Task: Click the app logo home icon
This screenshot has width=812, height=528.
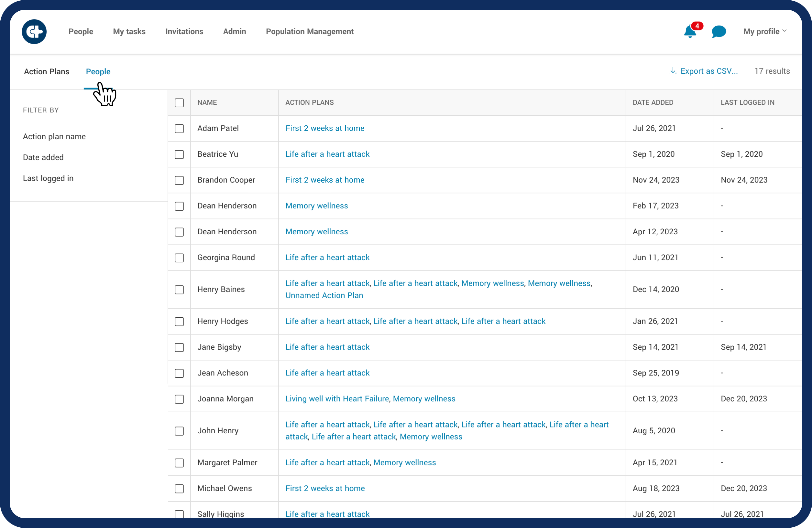Action: pyautogui.click(x=34, y=32)
